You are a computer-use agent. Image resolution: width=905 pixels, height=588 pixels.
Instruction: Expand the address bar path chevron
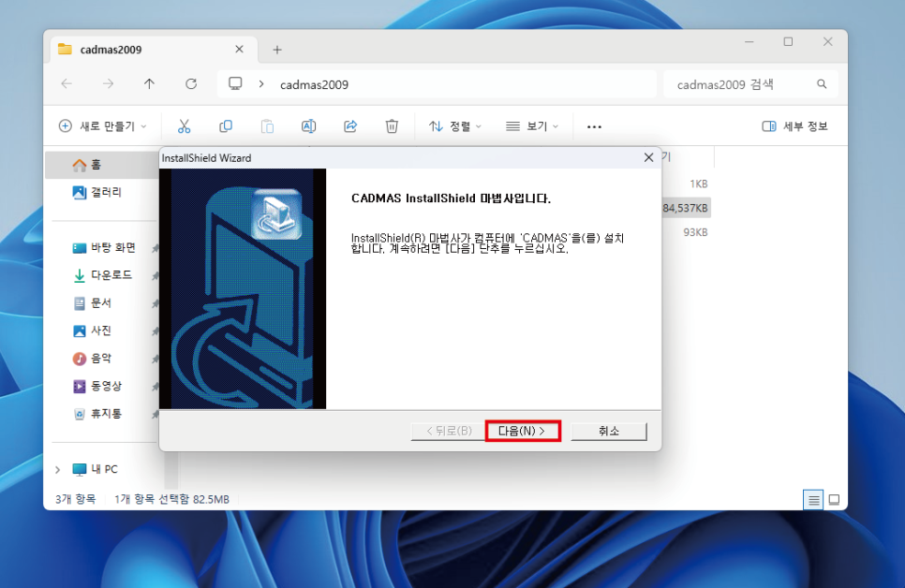coord(261,84)
